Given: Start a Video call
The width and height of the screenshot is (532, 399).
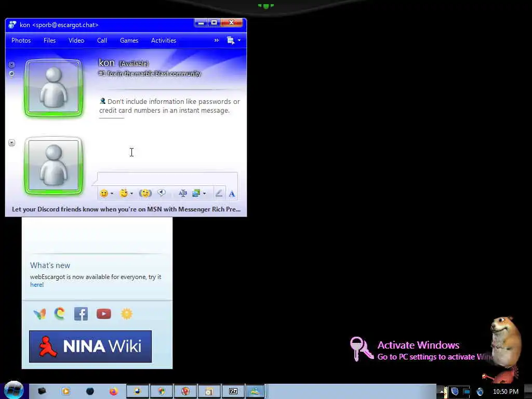Looking at the screenshot, I should [x=76, y=41].
